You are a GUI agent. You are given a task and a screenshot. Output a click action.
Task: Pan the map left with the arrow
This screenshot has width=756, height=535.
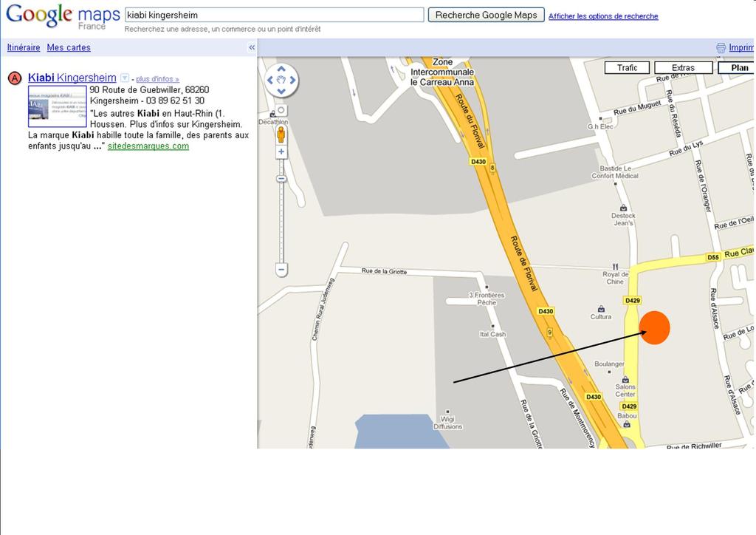[x=270, y=80]
